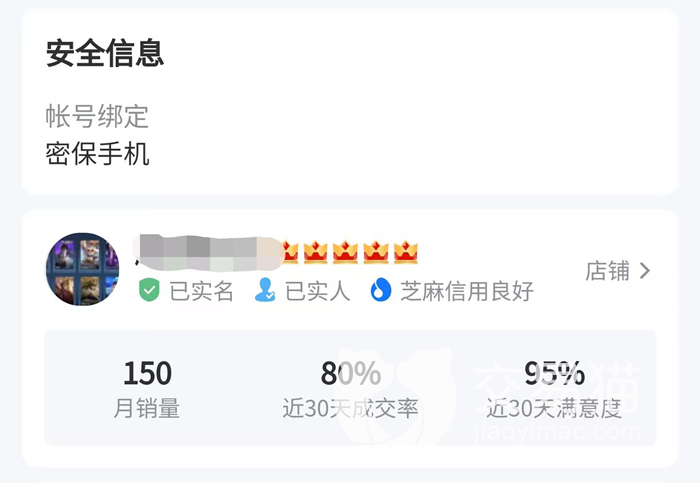Expand the chevron arrow beside 店铺
The image size is (700, 483).
pyautogui.click(x=645, y=271)
